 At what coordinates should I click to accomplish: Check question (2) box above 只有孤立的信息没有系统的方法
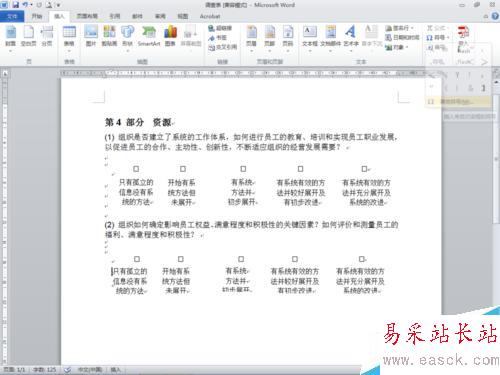(x=137, y=259)
